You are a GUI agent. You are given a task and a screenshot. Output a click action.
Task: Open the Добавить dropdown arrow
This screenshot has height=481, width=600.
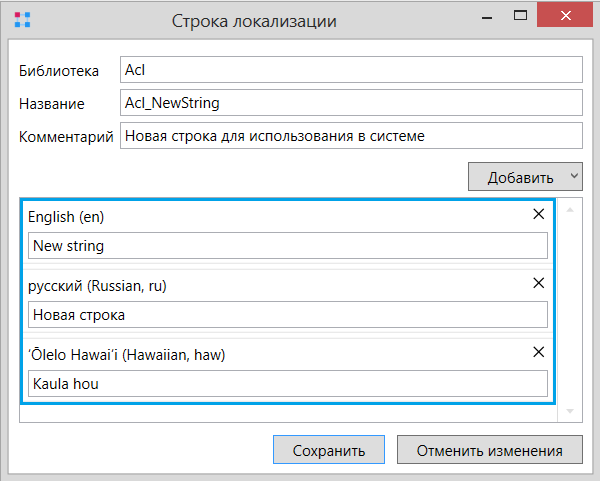574,176
